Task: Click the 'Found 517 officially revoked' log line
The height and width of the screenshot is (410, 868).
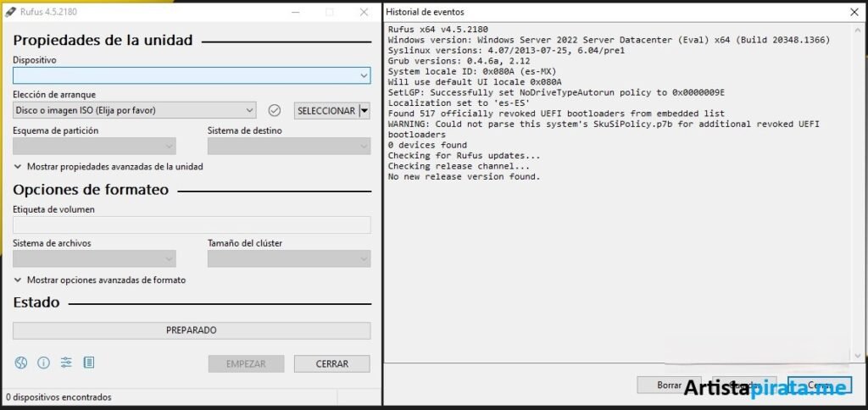Action: (556, 114)
